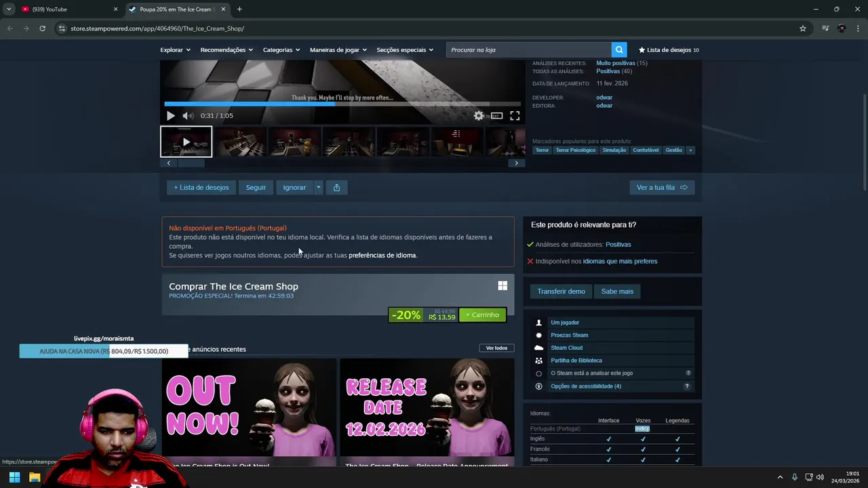
Task: Open publisher odwar link under Editora
Action: tap(604, 106)
